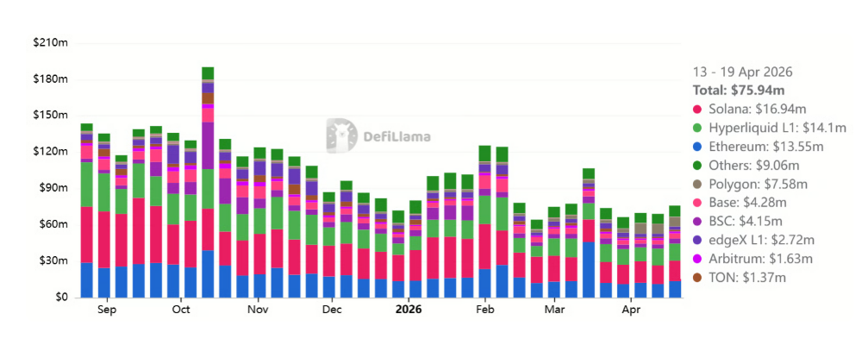This screenshot has height=345, width=868.
Task: Click the bold 2026 x-axis label
Action: tap(409, 310)
